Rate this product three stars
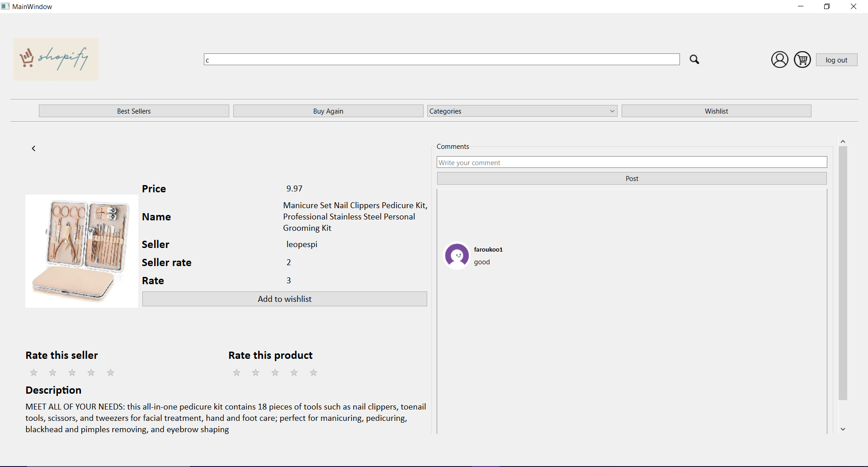Viewport: 868px width, 467px height. point(275,372)
